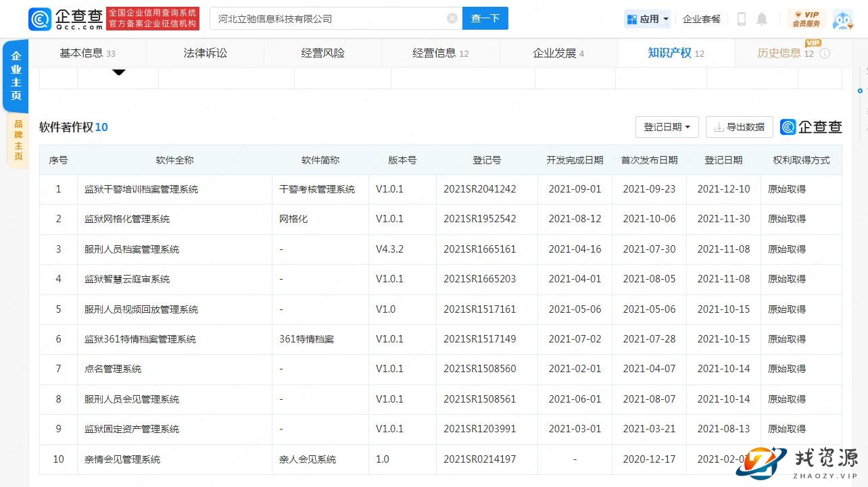Switch to 企业发展 tab
The image size is (868, 487).
(x=558, y=53)
